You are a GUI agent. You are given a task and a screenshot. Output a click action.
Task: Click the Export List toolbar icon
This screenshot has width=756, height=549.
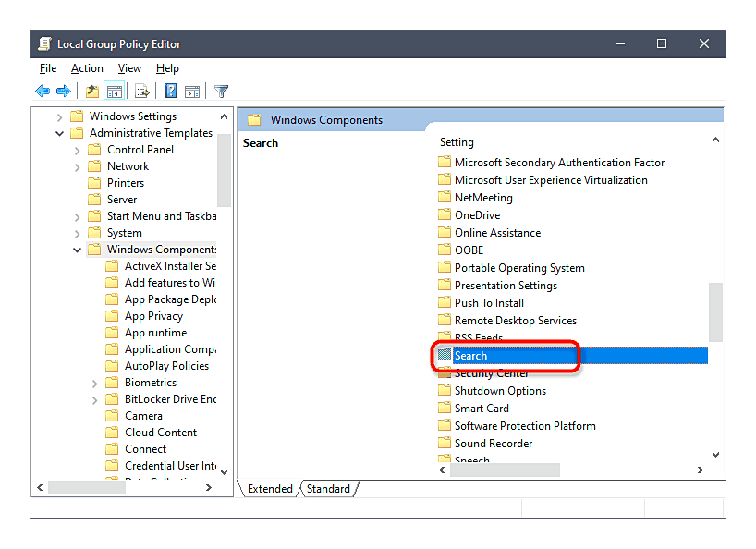[142, 91]
